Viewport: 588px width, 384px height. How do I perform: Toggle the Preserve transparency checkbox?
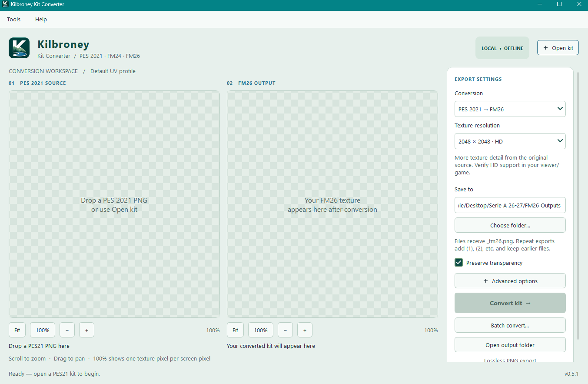click(x=458, y=263)
